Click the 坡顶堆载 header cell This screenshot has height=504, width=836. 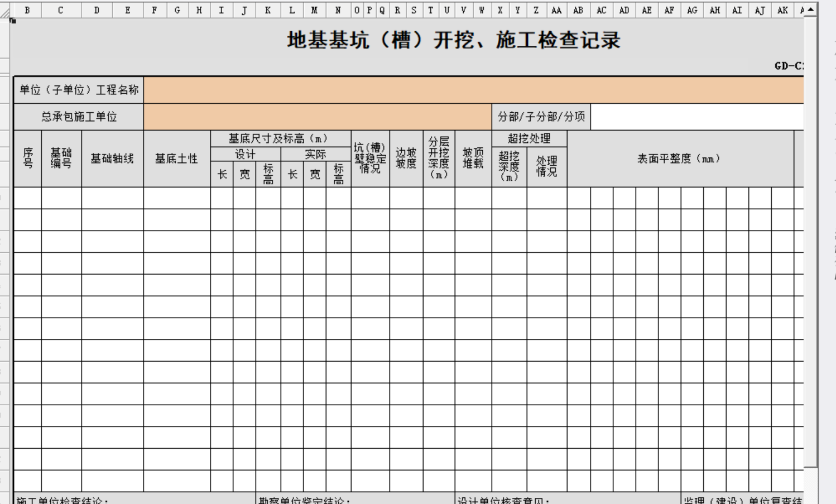pos(473,159)
